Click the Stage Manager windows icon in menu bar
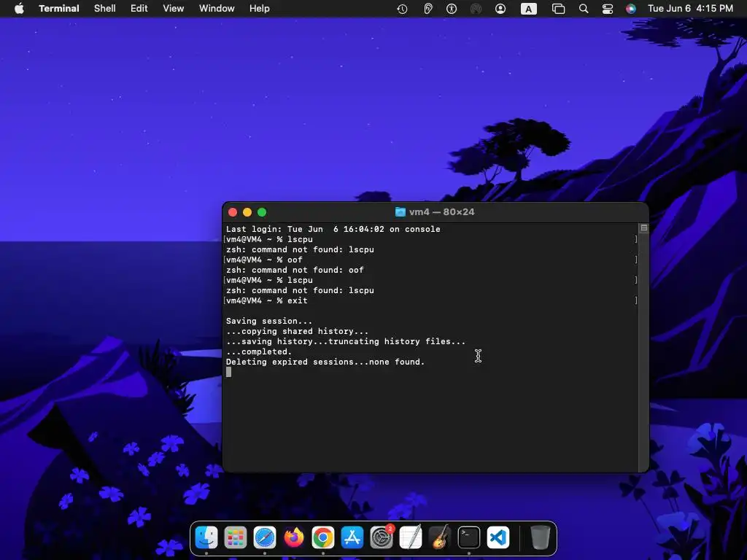The width and height of the screenshot is (747, 560). point(558,9)
